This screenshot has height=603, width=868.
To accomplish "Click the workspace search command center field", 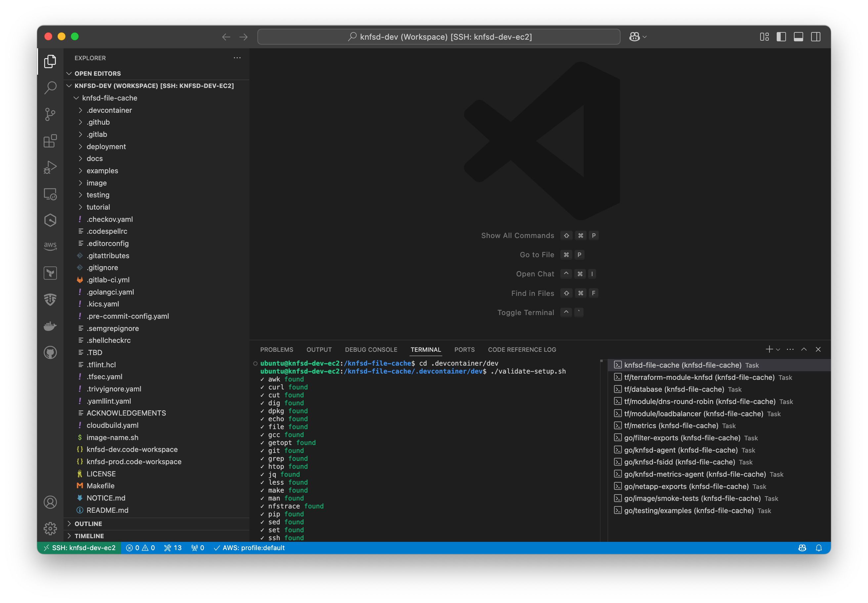I will click(439, 37).
